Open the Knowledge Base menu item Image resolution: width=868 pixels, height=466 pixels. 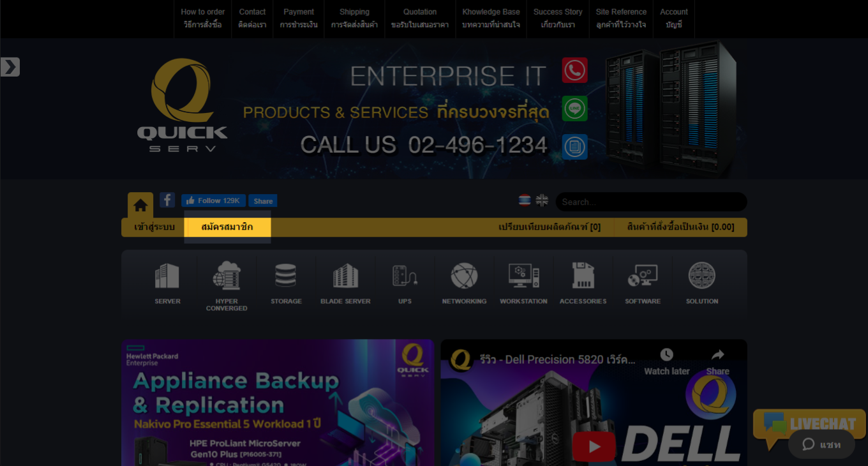tap(491, 19)
